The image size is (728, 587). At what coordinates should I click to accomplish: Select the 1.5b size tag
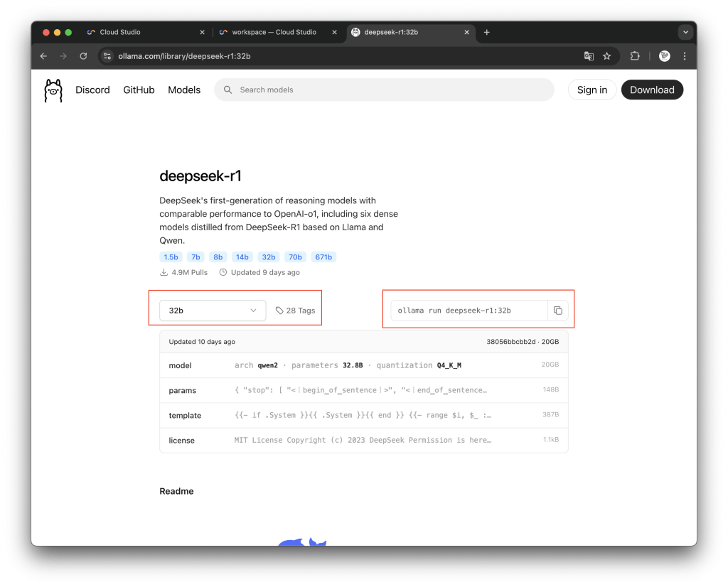[171, 257]
